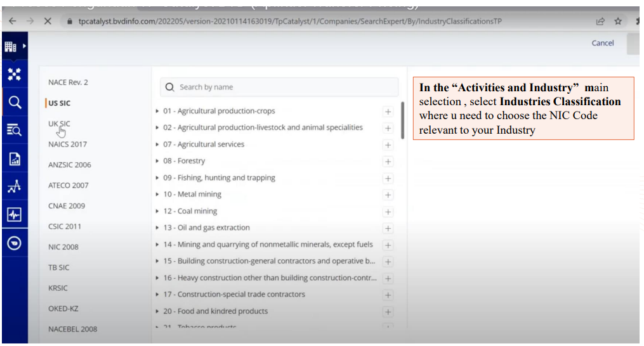Choose NAICS 2017 classification
This screenshot has height=346, width=644.
click(67, 144)
